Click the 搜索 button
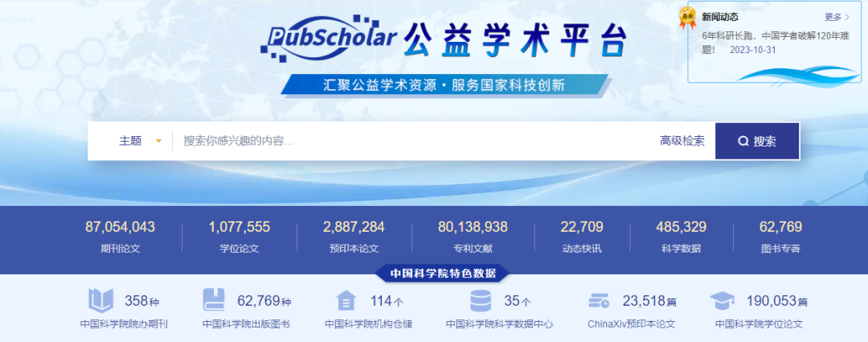The height and width of the screenshot is (342, 868). click(757, 141)
